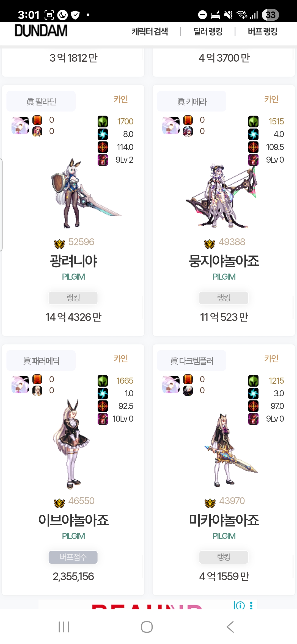This screenshot has height=644, width=297.
Task: Go to 버프 랭킹 page
Action: pyautogui.click(x=262, y=31)
